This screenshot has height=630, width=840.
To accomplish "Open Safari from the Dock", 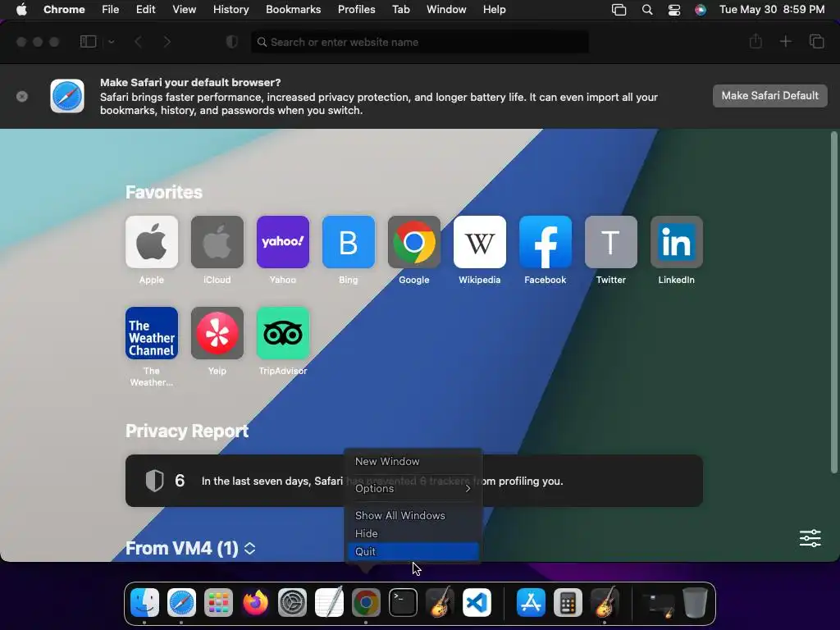I will [181, 603].
